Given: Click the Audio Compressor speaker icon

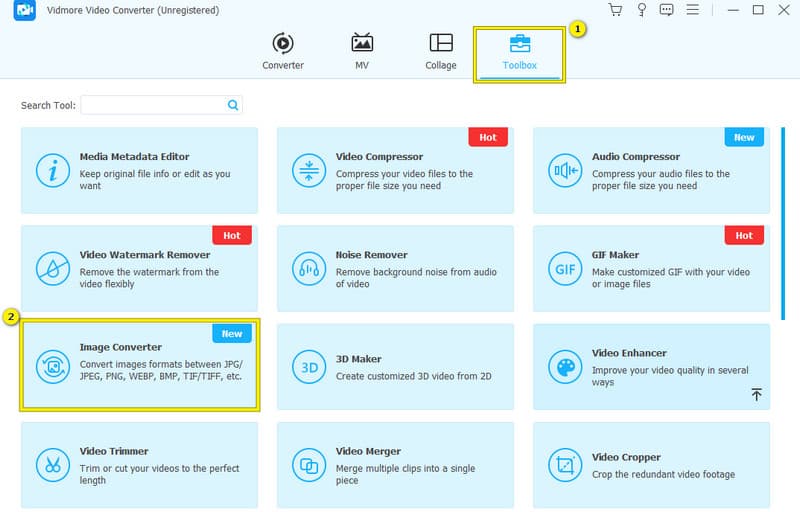Looking at the screenshot, I should click(x=564, y=170).
